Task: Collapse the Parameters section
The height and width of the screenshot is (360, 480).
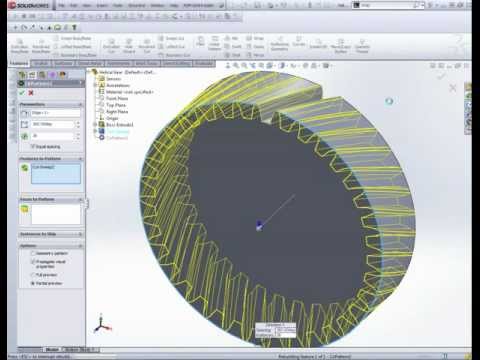Action: point(80,105)
